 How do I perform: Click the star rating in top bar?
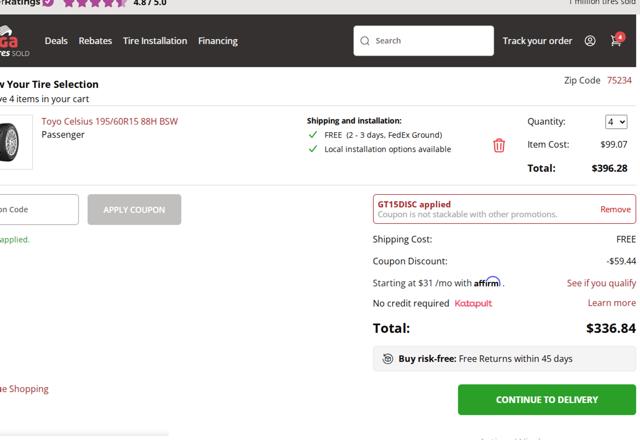click(x=95, y=3)
